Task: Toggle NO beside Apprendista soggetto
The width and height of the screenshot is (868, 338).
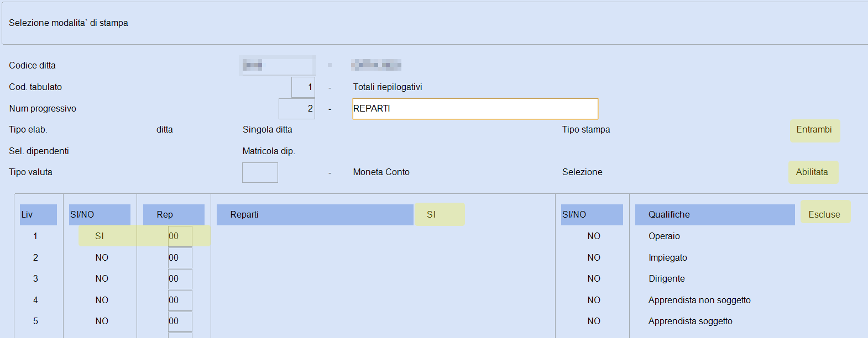Action: (x=594, y=321)
